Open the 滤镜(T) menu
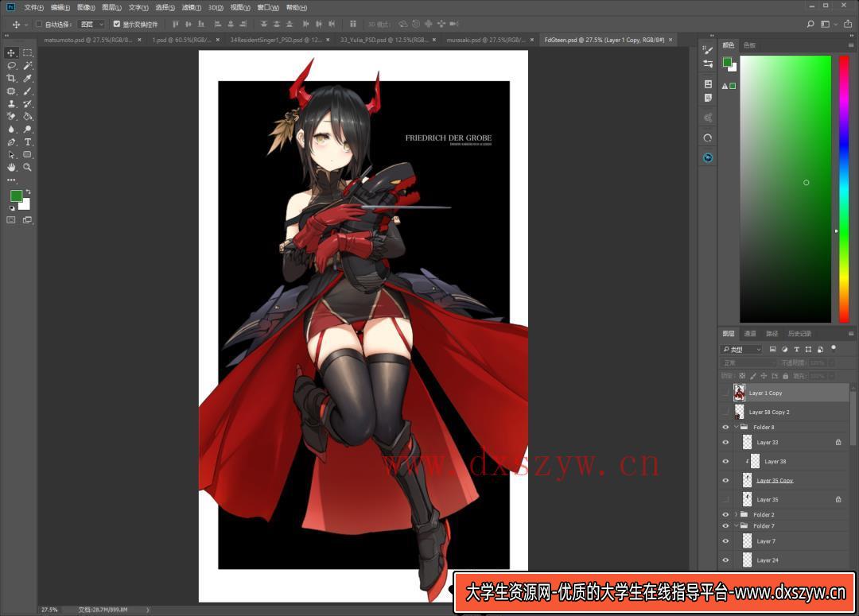859x616 pixels. (191, 8)
